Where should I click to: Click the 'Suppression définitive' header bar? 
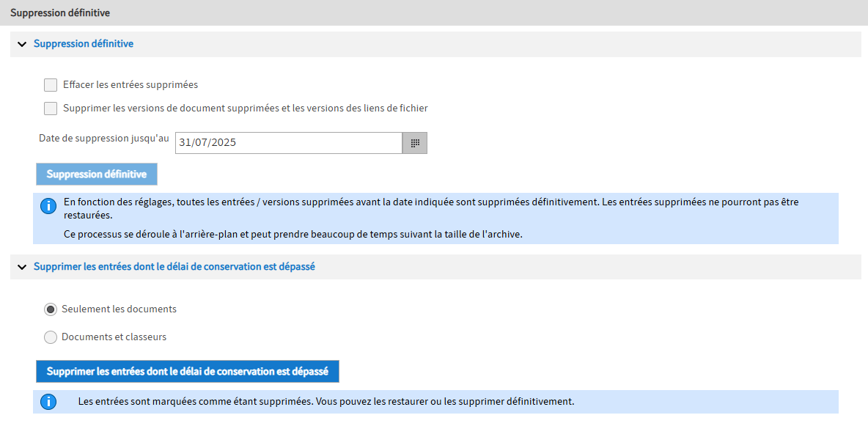(x=82, y=44)
